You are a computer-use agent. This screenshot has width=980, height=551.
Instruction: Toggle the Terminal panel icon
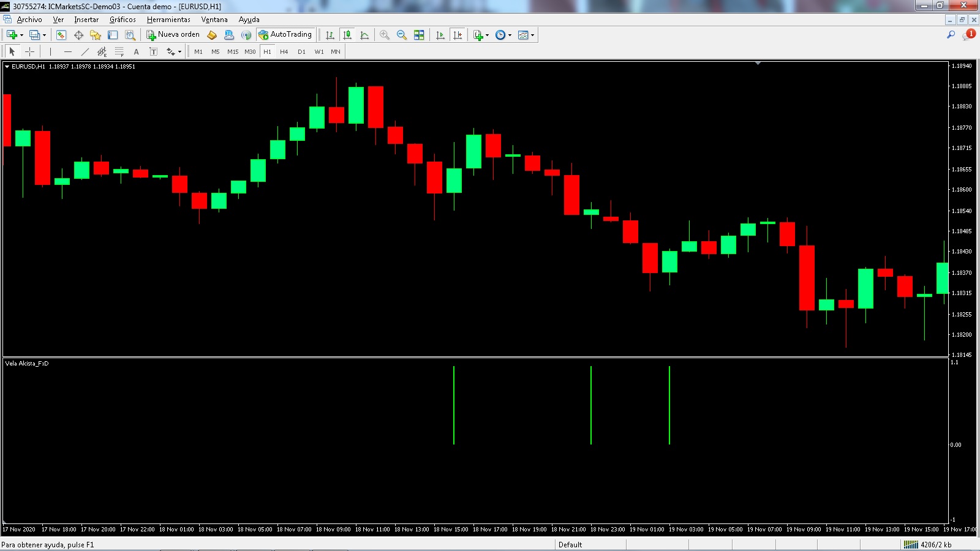click(113, 35)
